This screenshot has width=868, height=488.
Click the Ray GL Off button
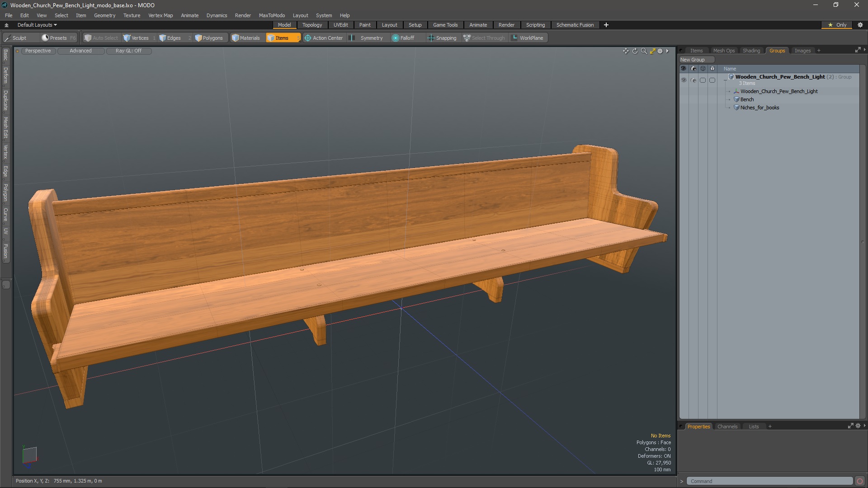click(128, 51)
